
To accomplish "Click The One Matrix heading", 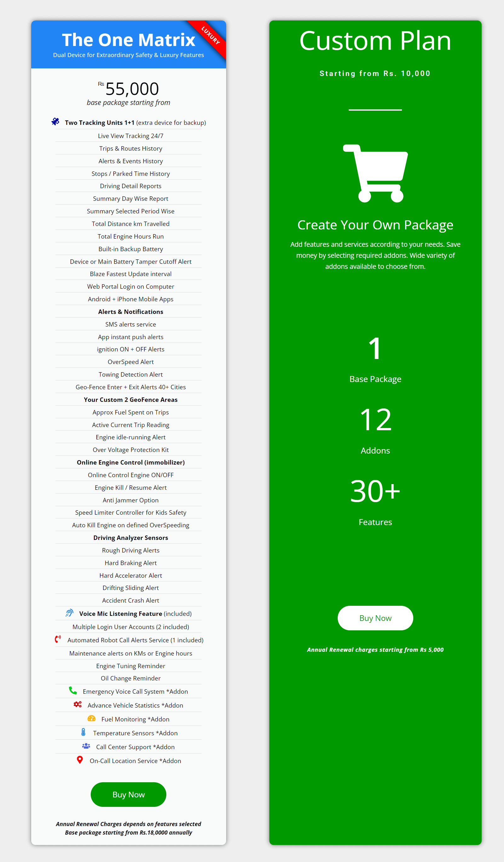I will point(129,40).
